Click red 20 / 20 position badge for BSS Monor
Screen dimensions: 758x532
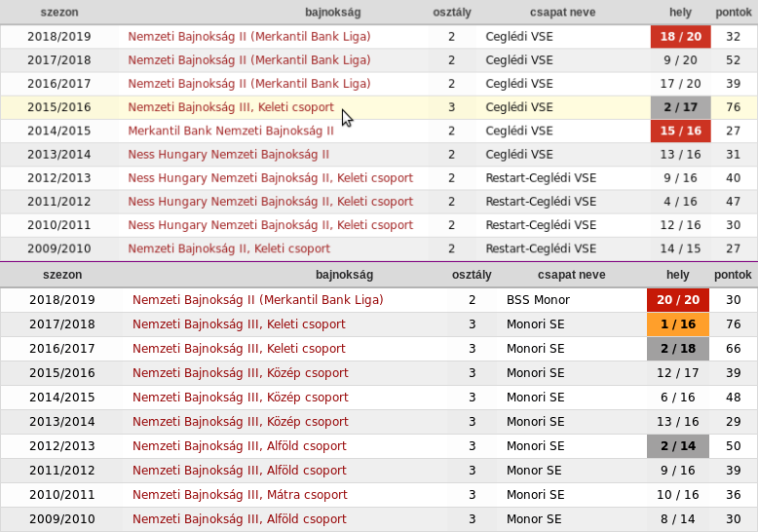(678, 300)
